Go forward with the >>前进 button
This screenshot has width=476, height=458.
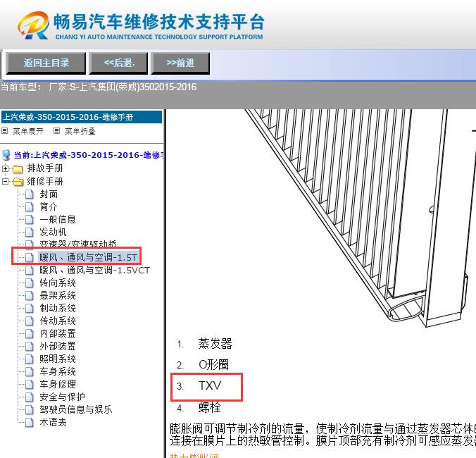(x=180, y=63)
